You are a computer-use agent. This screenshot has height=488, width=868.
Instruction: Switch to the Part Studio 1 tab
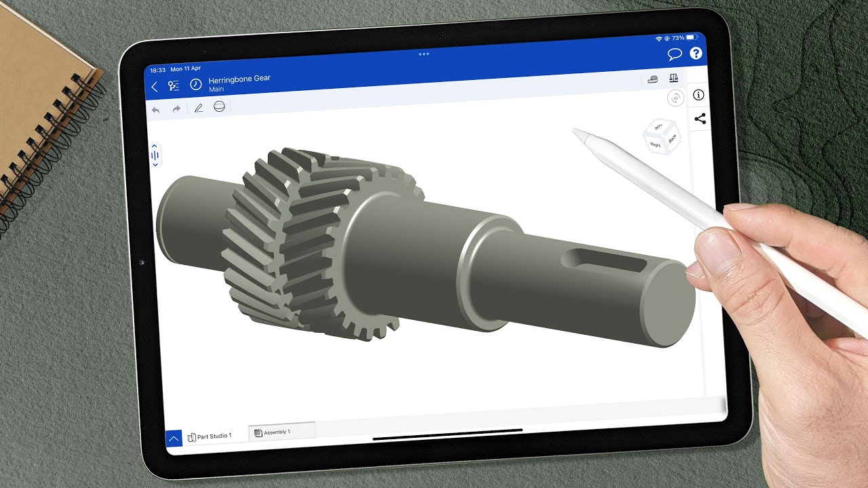(210, 436)
